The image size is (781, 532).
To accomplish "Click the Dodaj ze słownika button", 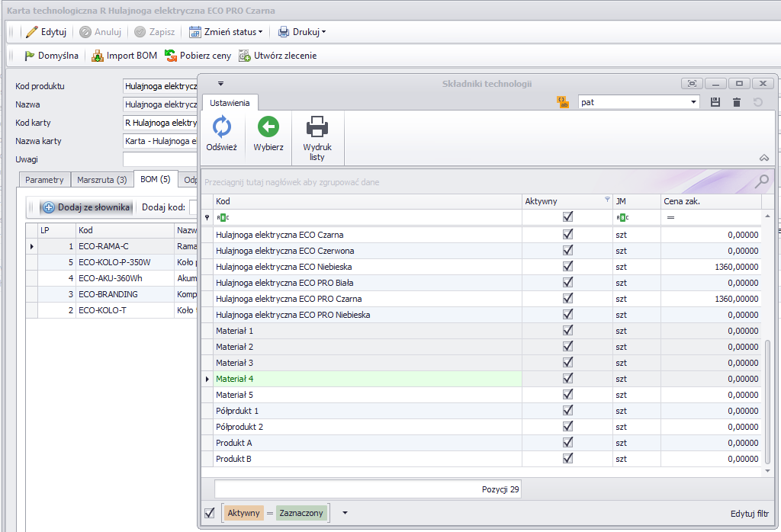I will pos(86,207).
